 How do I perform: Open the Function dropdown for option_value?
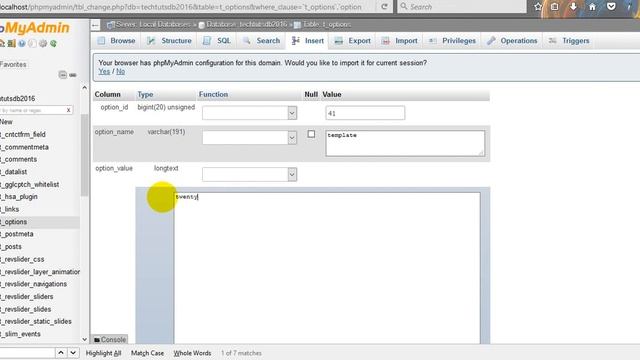tap(249, 175)
